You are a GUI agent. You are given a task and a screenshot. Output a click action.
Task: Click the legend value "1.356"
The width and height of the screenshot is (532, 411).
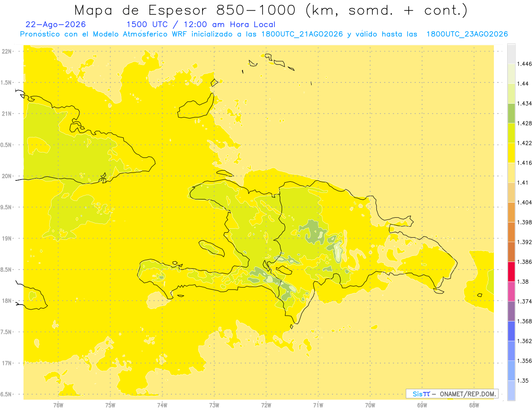coord(524,360)
